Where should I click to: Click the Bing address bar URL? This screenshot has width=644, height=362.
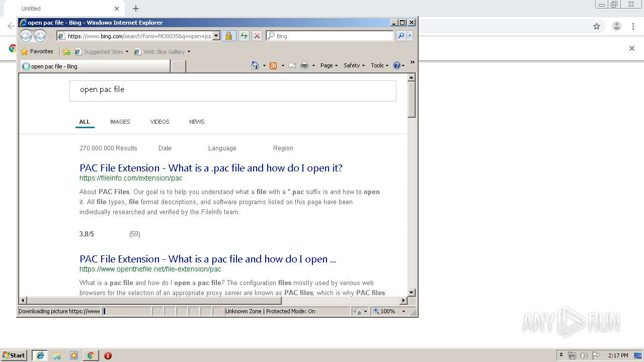point(139,36)
